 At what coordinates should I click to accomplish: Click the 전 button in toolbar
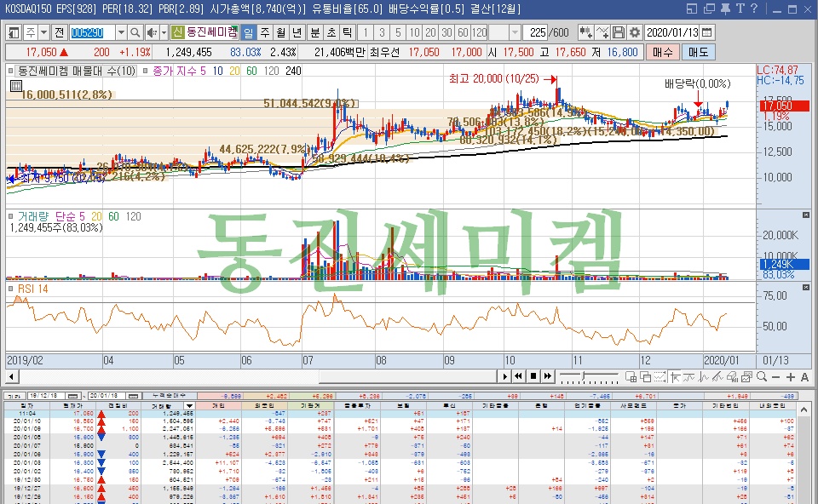point(59,33)
